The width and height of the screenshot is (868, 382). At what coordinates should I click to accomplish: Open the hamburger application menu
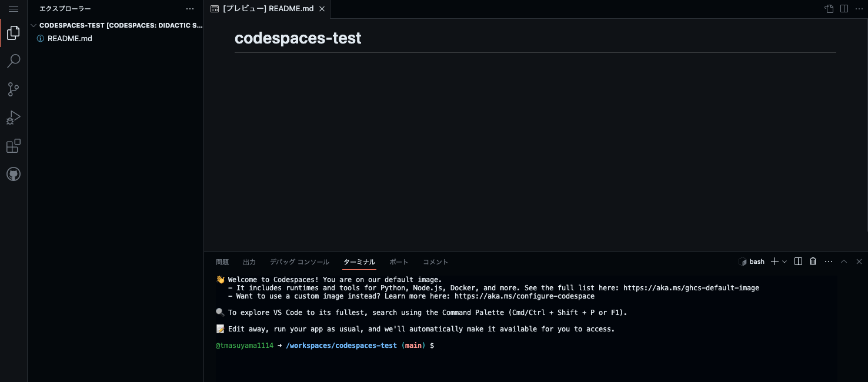point(14,9)
